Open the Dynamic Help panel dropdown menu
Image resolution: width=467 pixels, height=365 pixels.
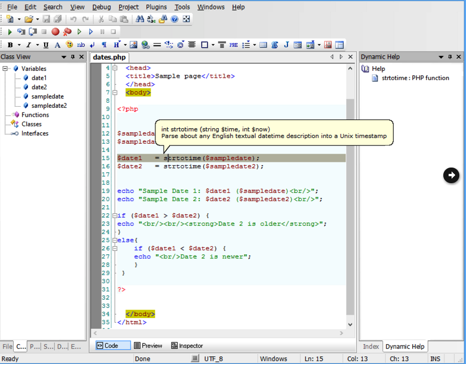441,57
